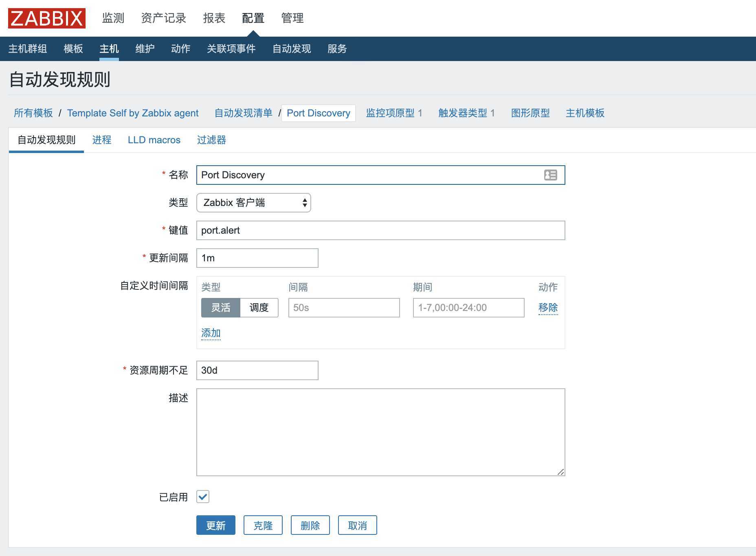Image resolution: width=756 pixels, height=556 pixels.
Task: Click the ZABBIX logo
Action: point(47,18)
